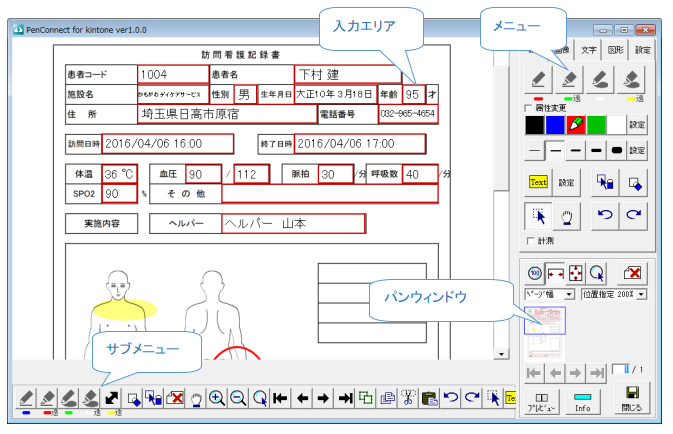Click the redo arrow in right panel
Screen dimensions: 673x434
pos(635,215)
